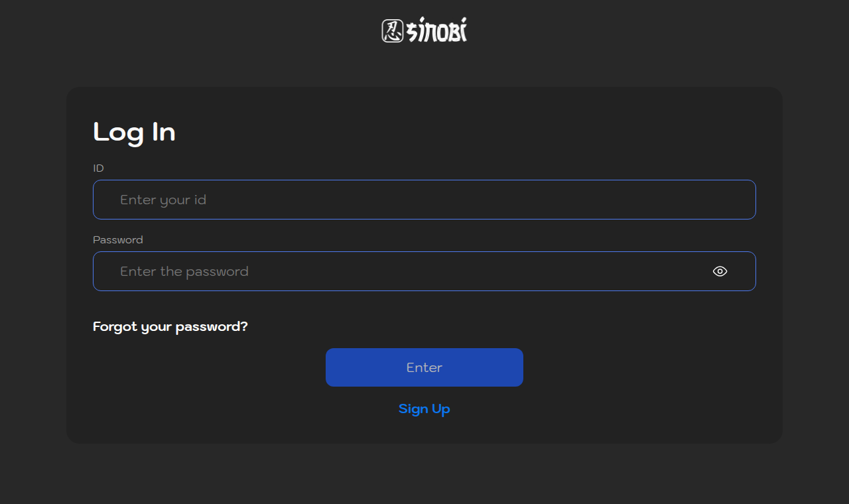Start password recovery via the Forgot link
The width and height of the screenshot is (849, 504).
coord(170,327)
